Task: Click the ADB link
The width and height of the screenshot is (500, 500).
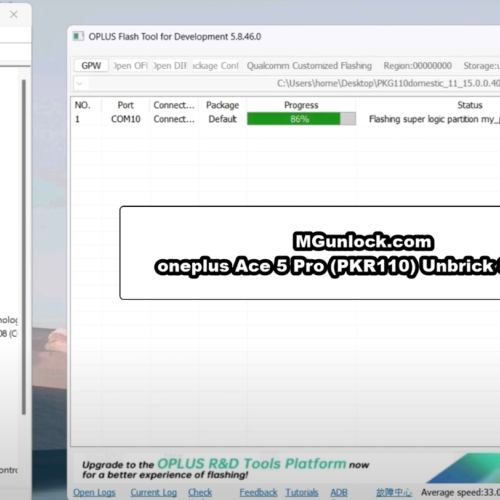Action: 339,492
